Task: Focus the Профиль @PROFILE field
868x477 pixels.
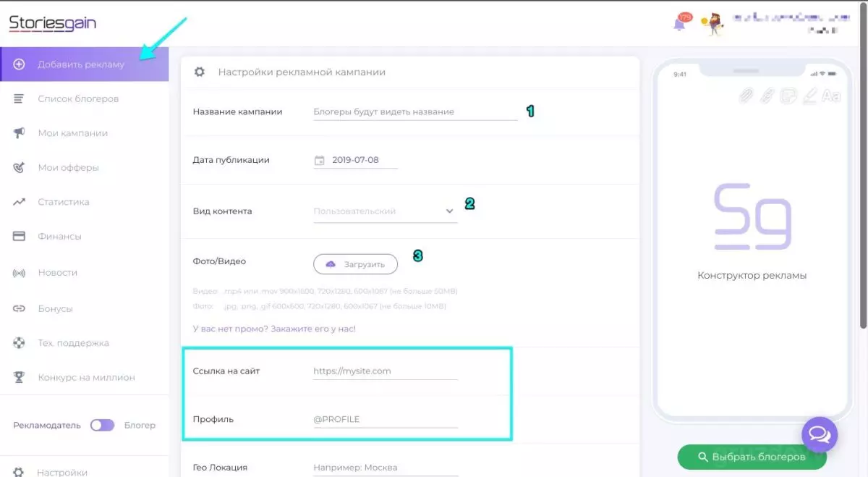Action: point(386,419)
